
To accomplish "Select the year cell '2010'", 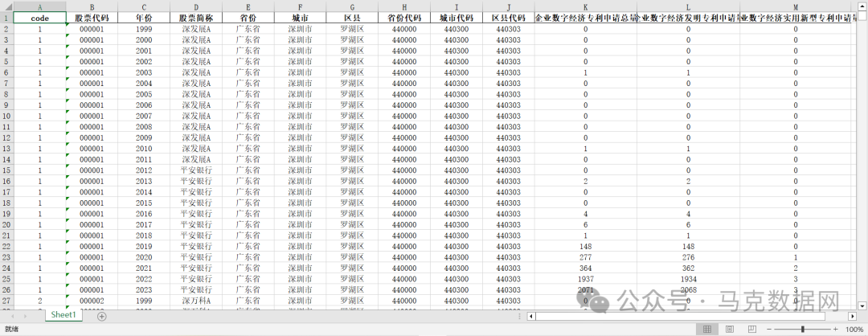I will [144, 149].
